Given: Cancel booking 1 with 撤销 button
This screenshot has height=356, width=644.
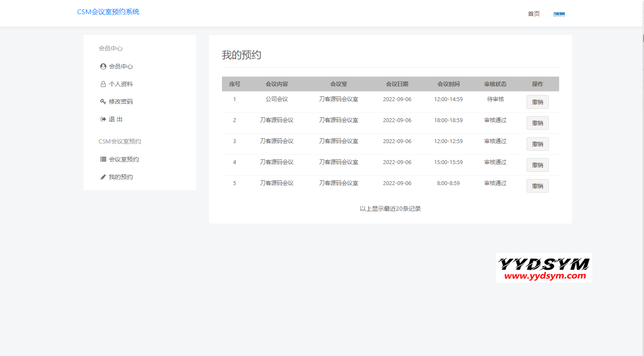Looking at the screenshot, I should click(x=537, y=102).
